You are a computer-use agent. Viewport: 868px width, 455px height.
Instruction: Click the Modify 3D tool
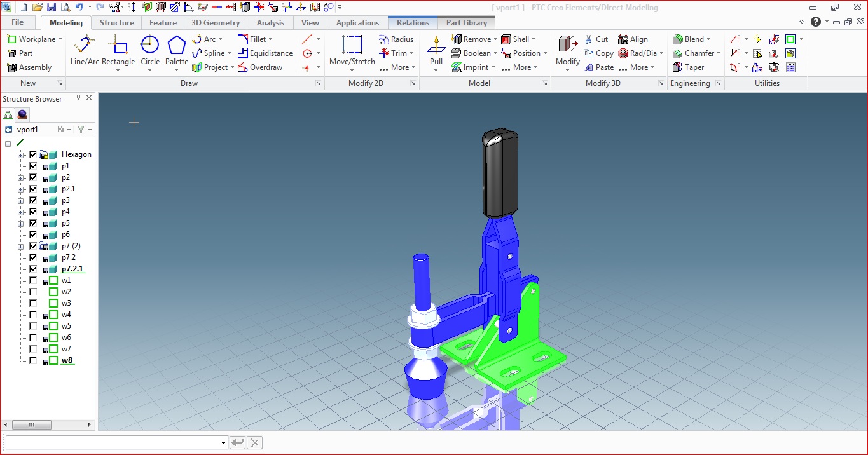(x=567, y=50)
